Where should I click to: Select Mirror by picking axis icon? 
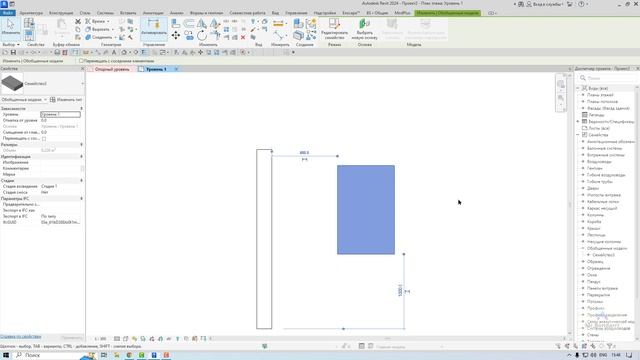[202, 23]
